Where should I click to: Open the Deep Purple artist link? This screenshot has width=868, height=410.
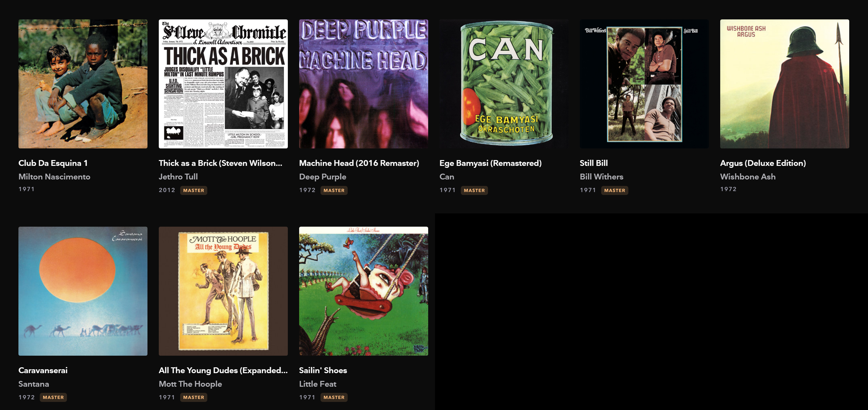click(322, 177)
